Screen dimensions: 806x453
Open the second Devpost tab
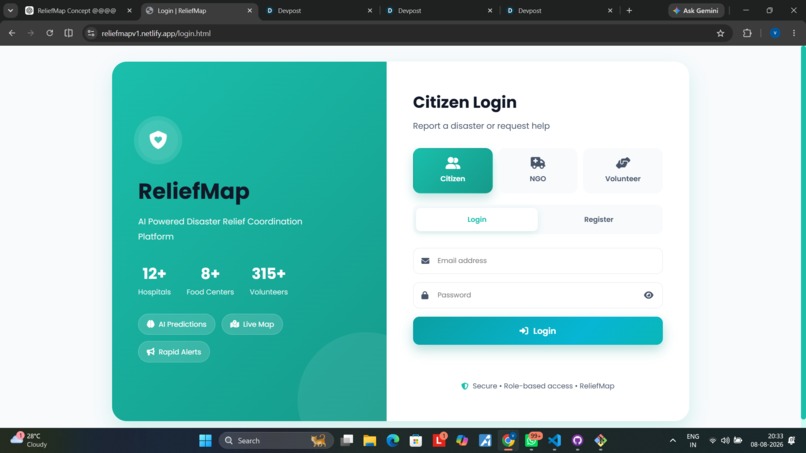(x=439, y=10)
